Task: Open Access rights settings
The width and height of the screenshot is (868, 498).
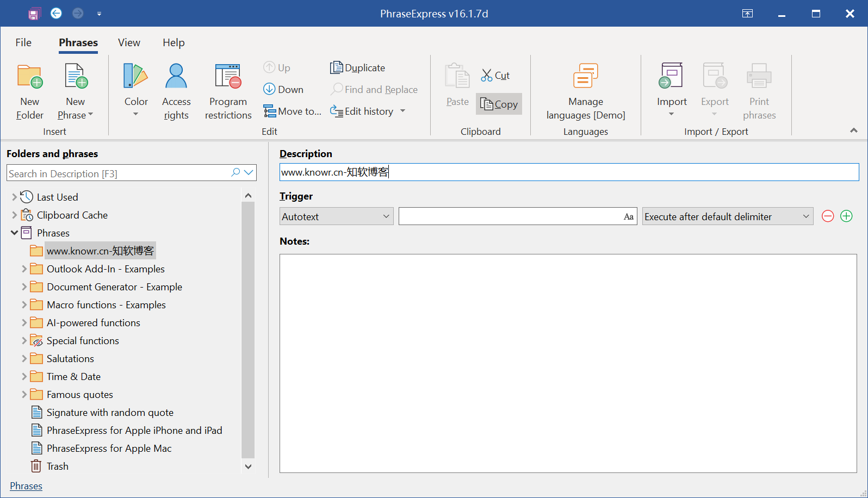Action: [176, 91]
